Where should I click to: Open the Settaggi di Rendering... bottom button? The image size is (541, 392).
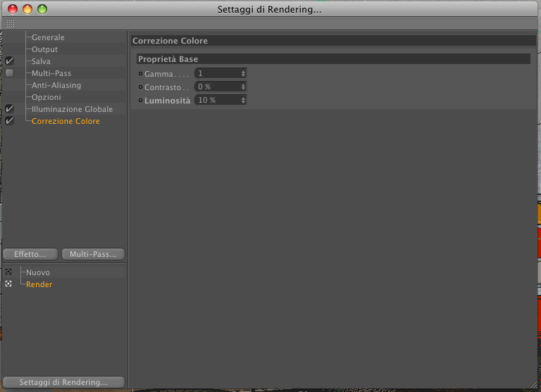(63, 382)
